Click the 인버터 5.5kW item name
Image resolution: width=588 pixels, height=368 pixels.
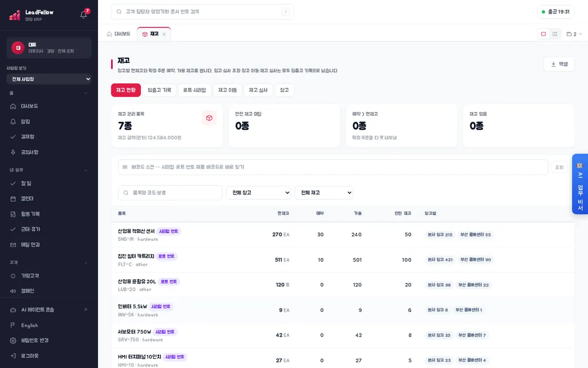point(132,307)
